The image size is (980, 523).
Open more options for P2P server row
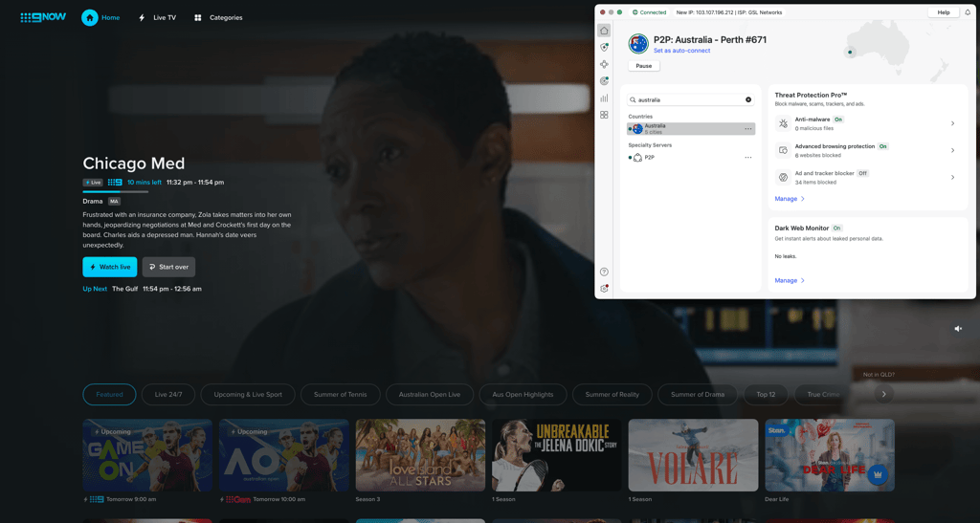point(748,157)
